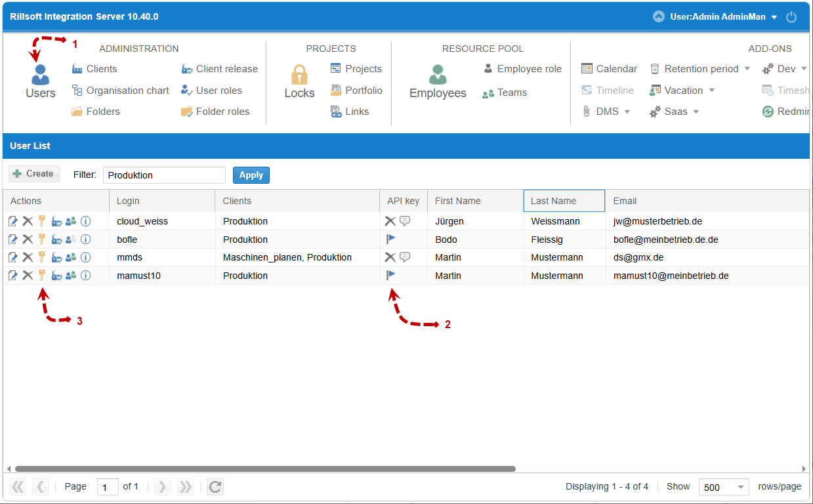The height and width of the screenshot is (504, 813).
Task: Open Teams in Resource Pool
Action: tap(505, 93)
